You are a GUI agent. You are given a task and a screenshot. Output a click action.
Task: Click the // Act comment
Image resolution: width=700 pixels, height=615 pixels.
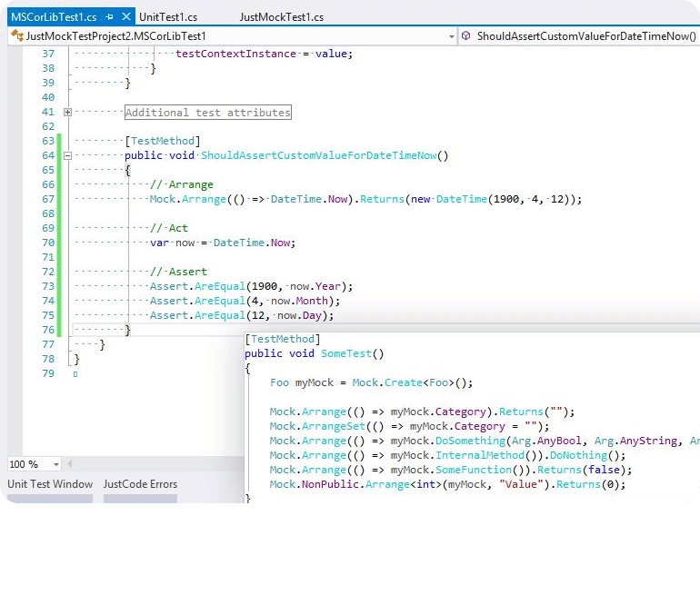[169, 228]
